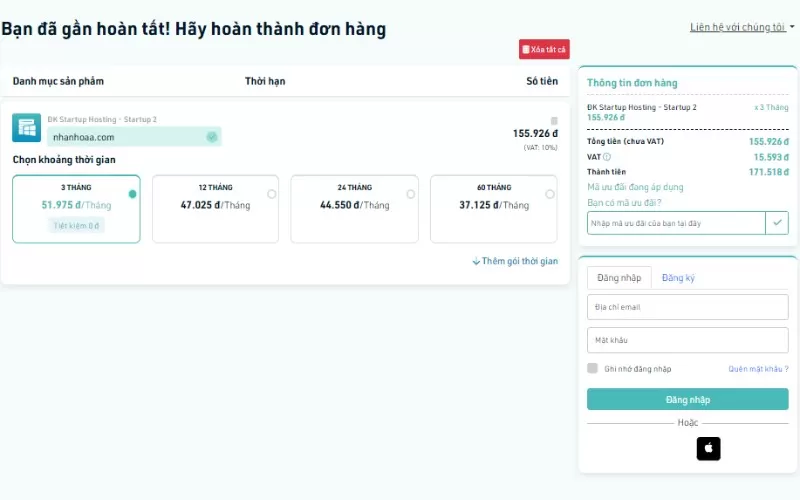Sign in with the Apple logo button
This screenshot has height=500, width=800.
708,449
